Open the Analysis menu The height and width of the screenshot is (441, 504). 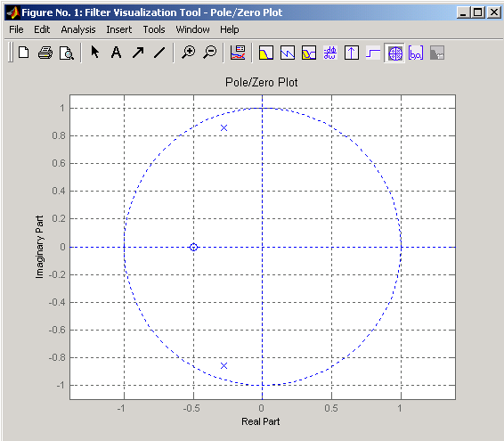tap(78, 29)
